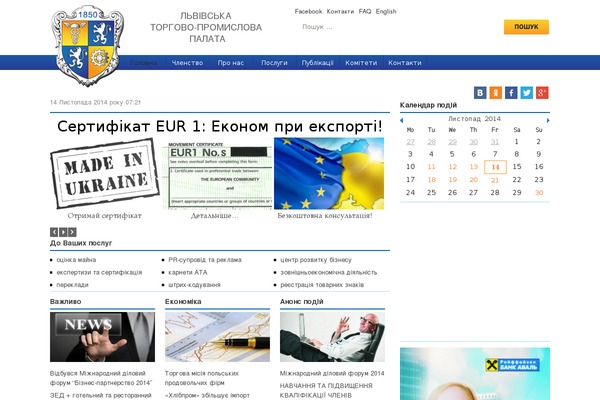
Task: Open the FAQ link
Action: point(365,11)
